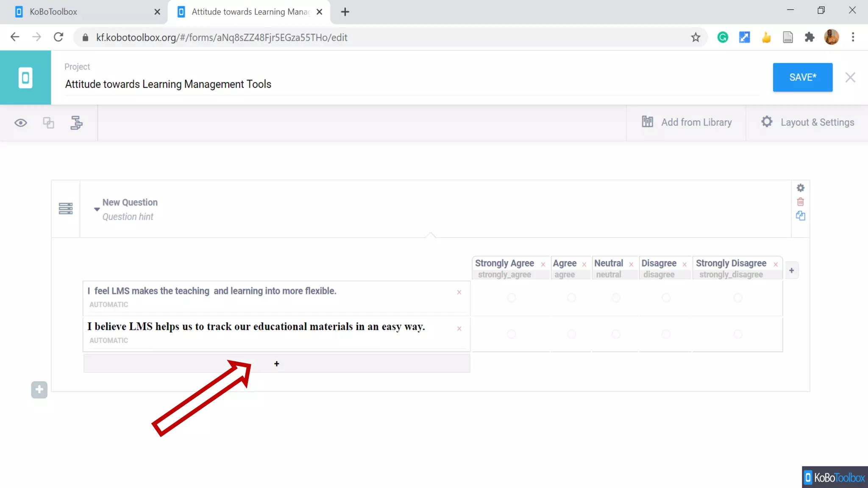The image size is (868, 488).
Task: Click the matrix question type icon
Action: point(66,208)
